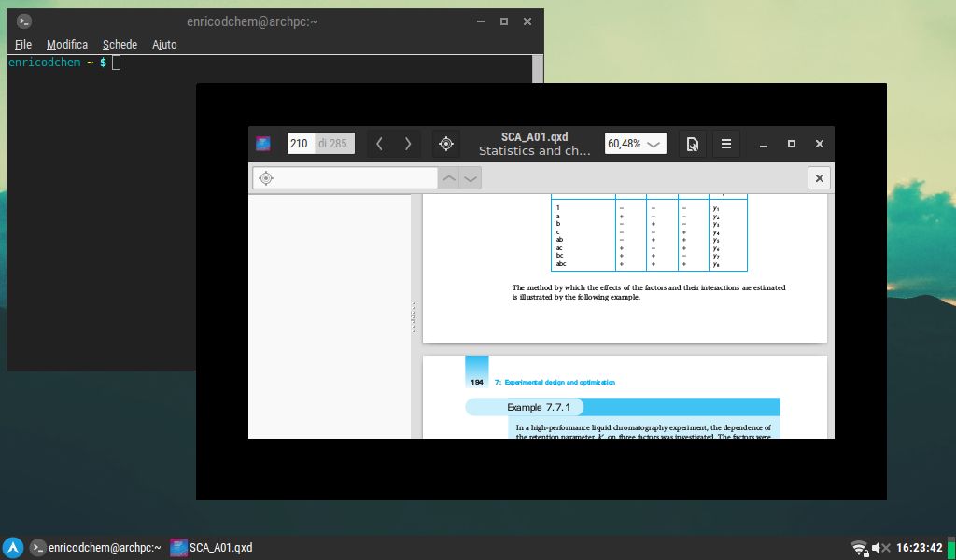
Task: Jump to the next search result with the down chevron
Action: pyautogui.click(x=471, y=177)
